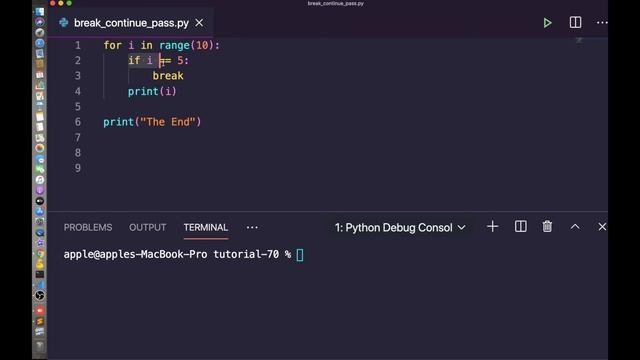Screen dimensions: 640x360
Task: Open the Python Debug Console terminal dropdown
Action: (400, 227)
